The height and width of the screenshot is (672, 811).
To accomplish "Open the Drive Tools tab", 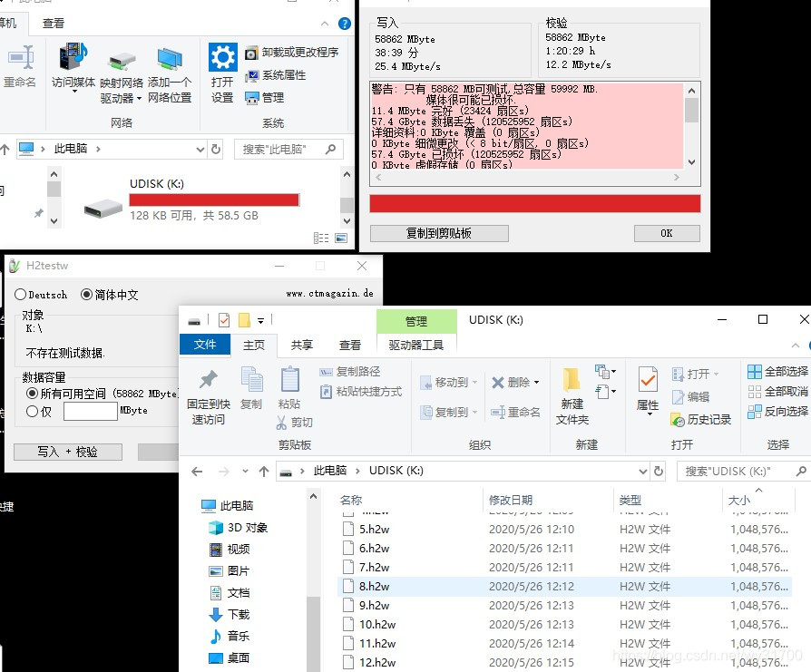I will 416,345.
